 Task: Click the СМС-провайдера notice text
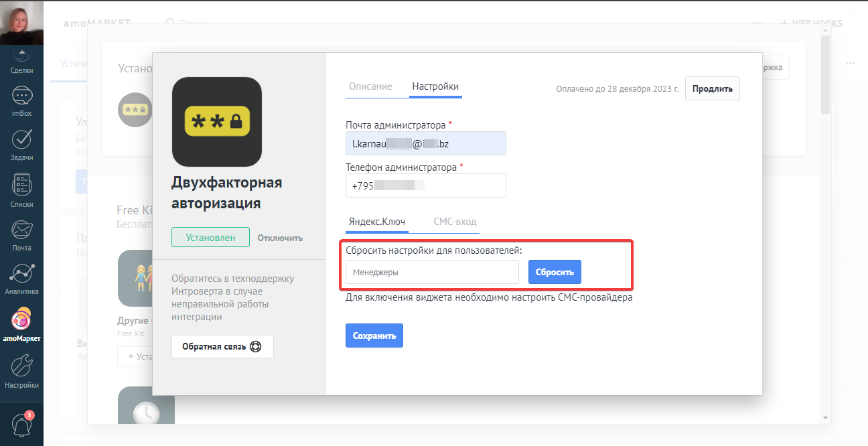(489, 297)
